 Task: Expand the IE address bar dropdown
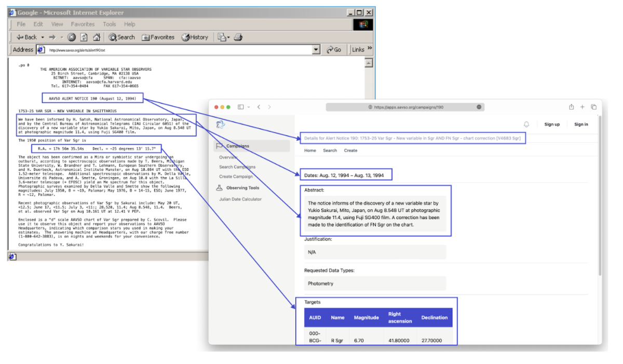tap(316, 50)
